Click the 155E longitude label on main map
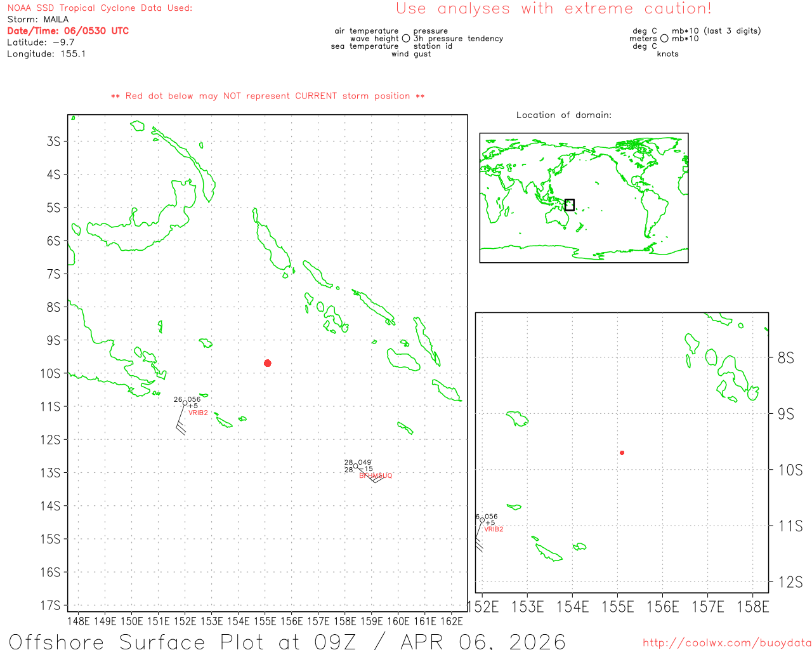Screen dimensions: 812x650 (265, 621)
